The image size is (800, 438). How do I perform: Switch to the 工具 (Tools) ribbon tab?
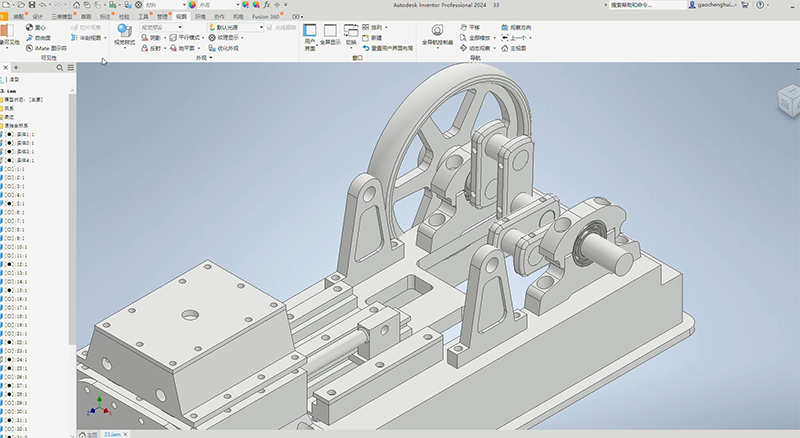pyautogui.click(x=143, y=17)
